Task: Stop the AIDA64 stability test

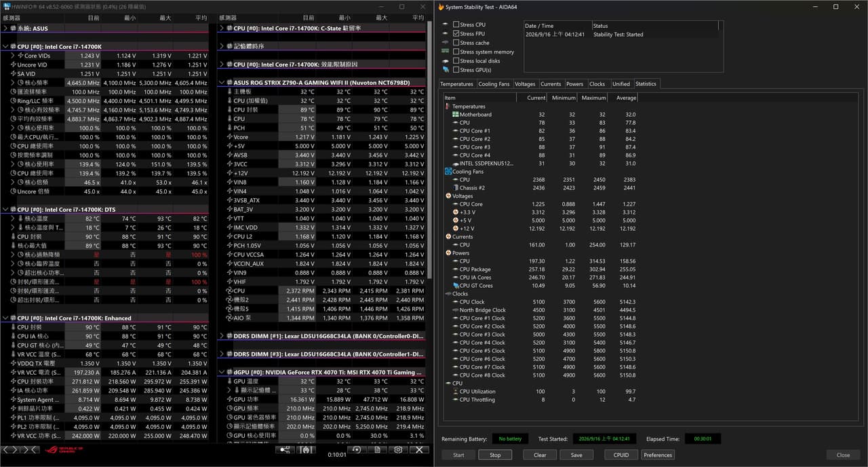Action: [x=495, y=455]
